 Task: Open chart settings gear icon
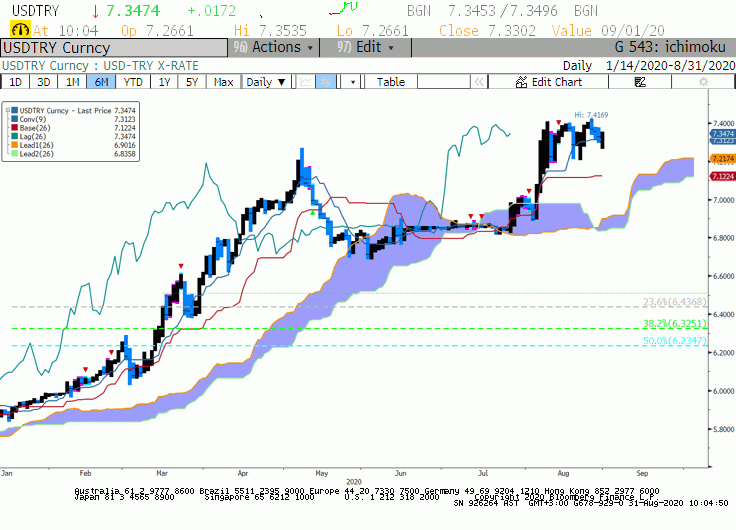703,82
